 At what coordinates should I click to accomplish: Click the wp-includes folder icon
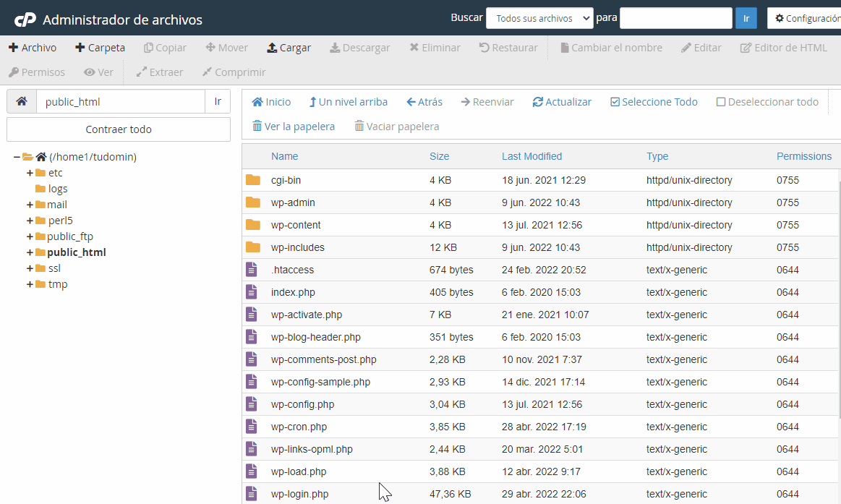click(252, 248)
